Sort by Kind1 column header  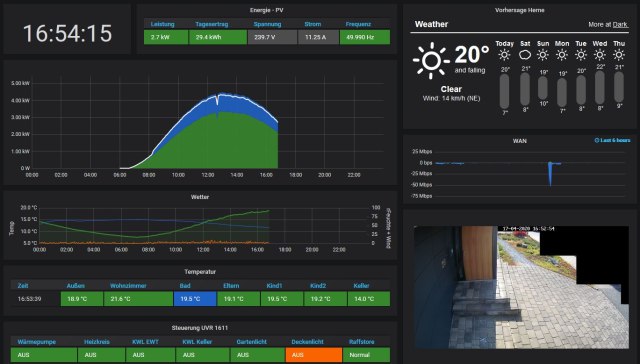click(274, 286)
